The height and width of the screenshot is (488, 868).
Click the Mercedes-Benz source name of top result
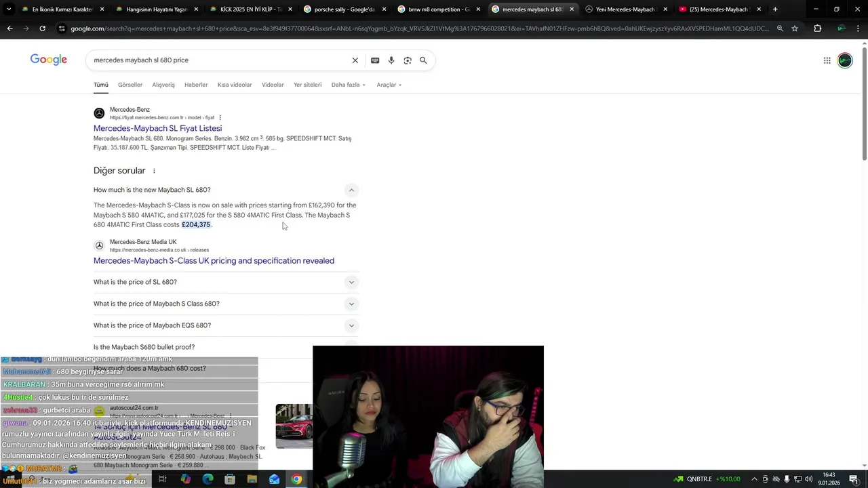(x=130, y=110)
